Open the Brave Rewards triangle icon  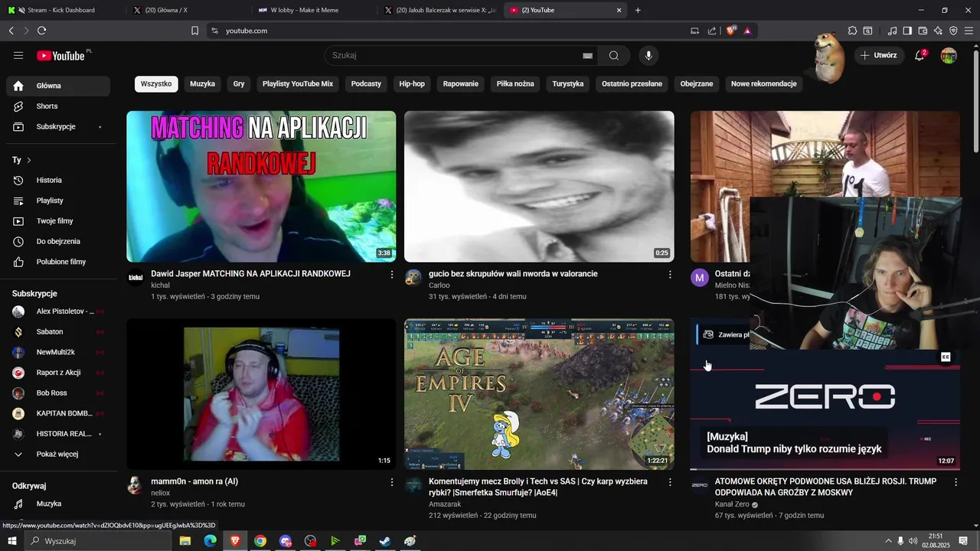(747, 31)
